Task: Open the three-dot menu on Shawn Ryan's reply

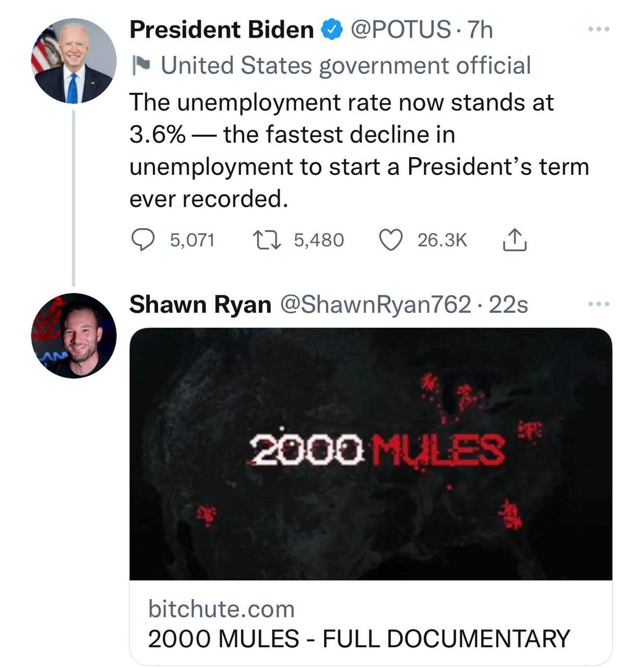Action: coord(599,304)
